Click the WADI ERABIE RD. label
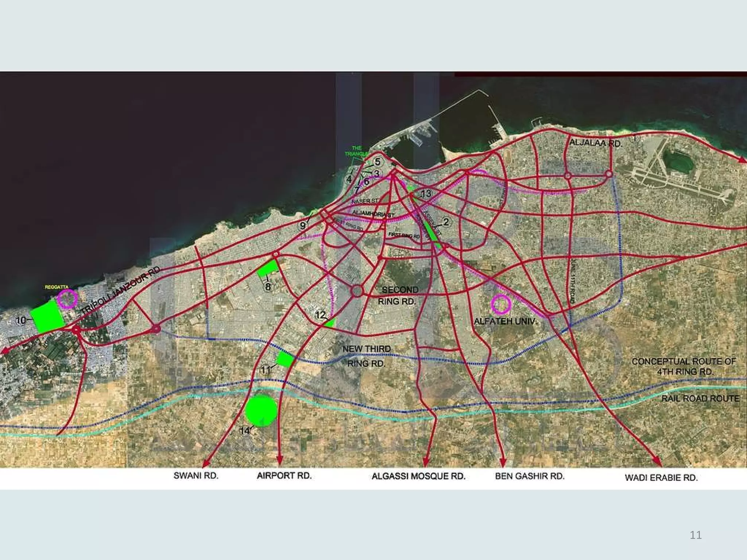Image resolution: width=747 pixels, height=560 pixels. 661,478
